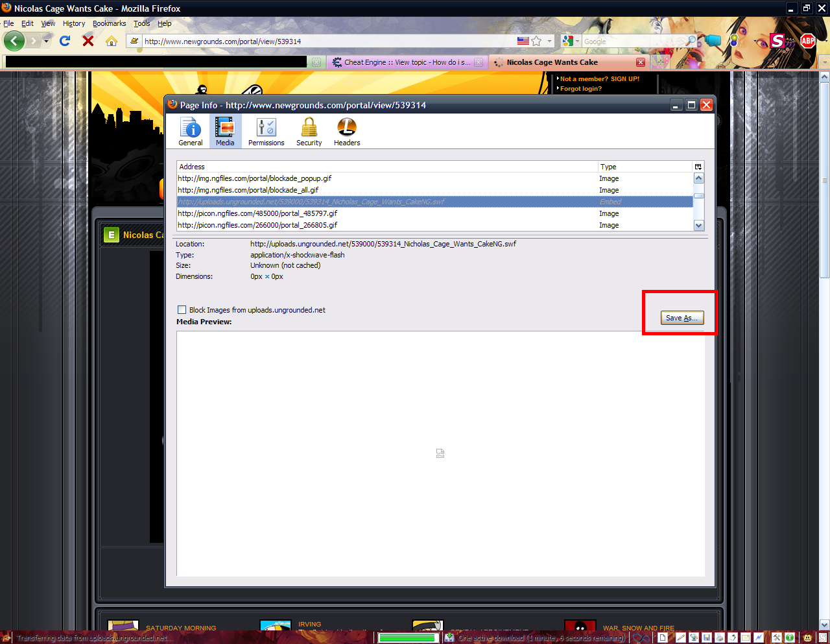Close the Cheat Engine tab

click(479, 62)
